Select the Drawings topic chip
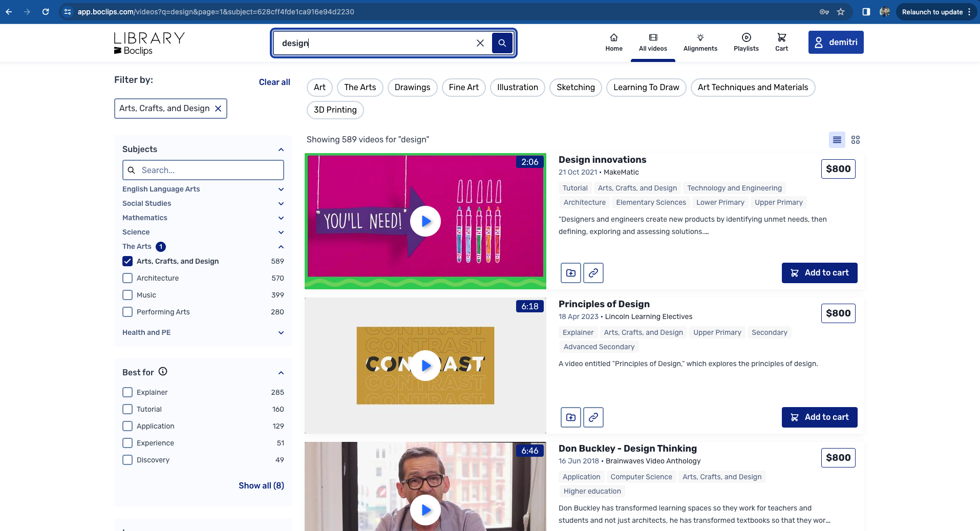Viewport: 980px width, 531px height. click(412, 88)
